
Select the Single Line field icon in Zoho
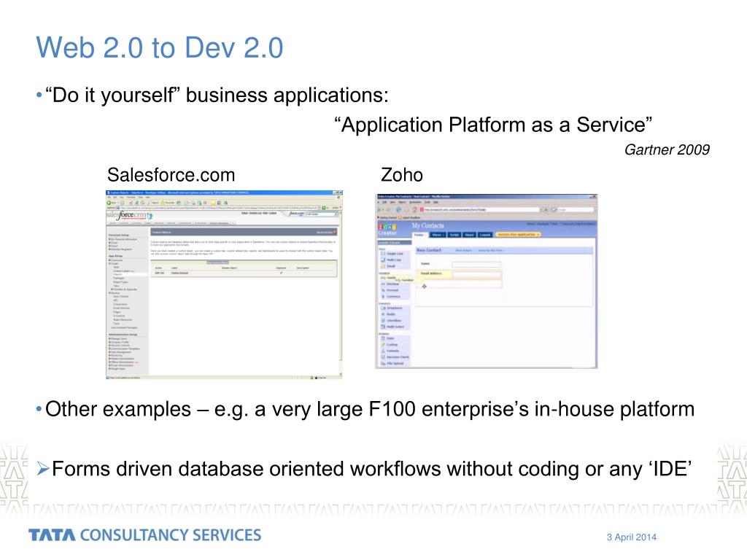click(x=383, y=254)
